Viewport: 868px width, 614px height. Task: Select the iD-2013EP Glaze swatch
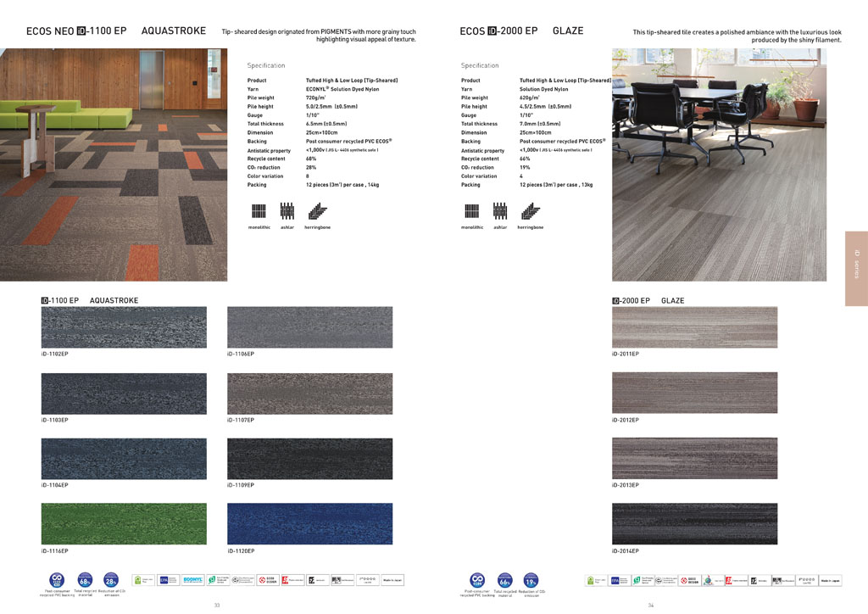point(695,459)
